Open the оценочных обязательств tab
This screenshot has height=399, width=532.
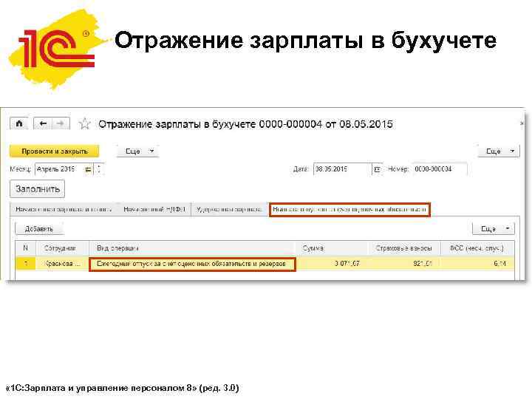(x=349, y=210)
